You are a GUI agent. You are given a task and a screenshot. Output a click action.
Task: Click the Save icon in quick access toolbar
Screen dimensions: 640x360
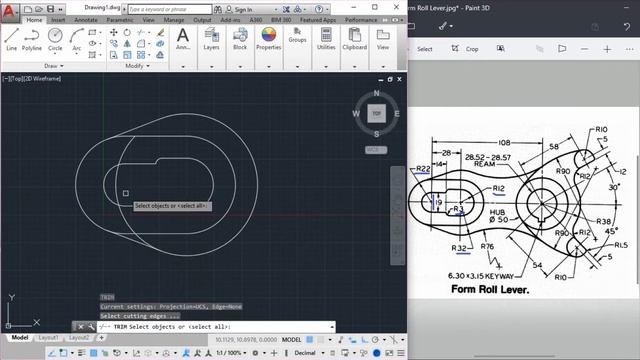pos(50,9)
